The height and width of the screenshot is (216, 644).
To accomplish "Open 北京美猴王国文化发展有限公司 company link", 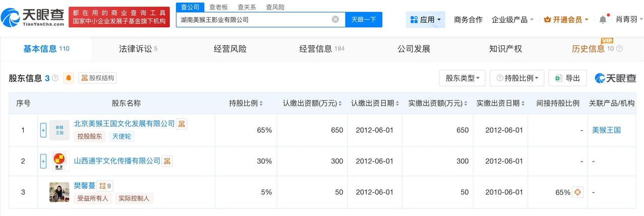I will tap(124, 124).
